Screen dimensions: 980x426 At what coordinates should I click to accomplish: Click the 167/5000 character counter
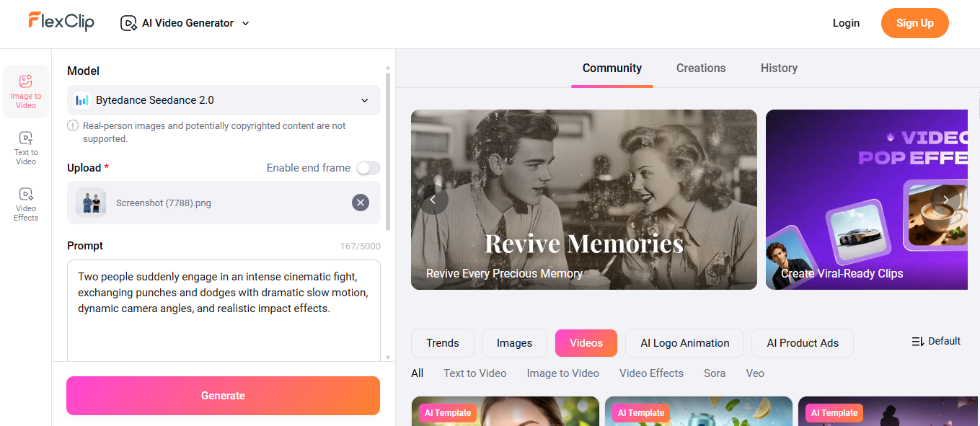(361, 247)
